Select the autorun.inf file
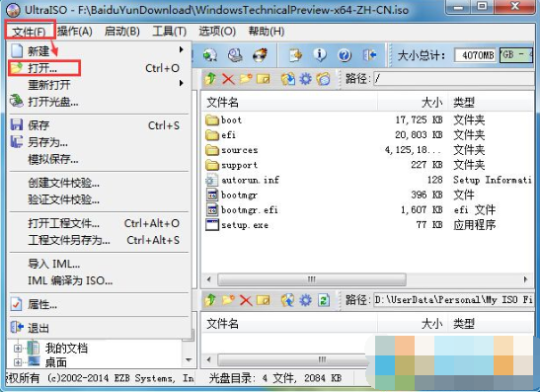The width and height of the screenshot is (540, 392). pyautogui.click(x=367, y=180)
